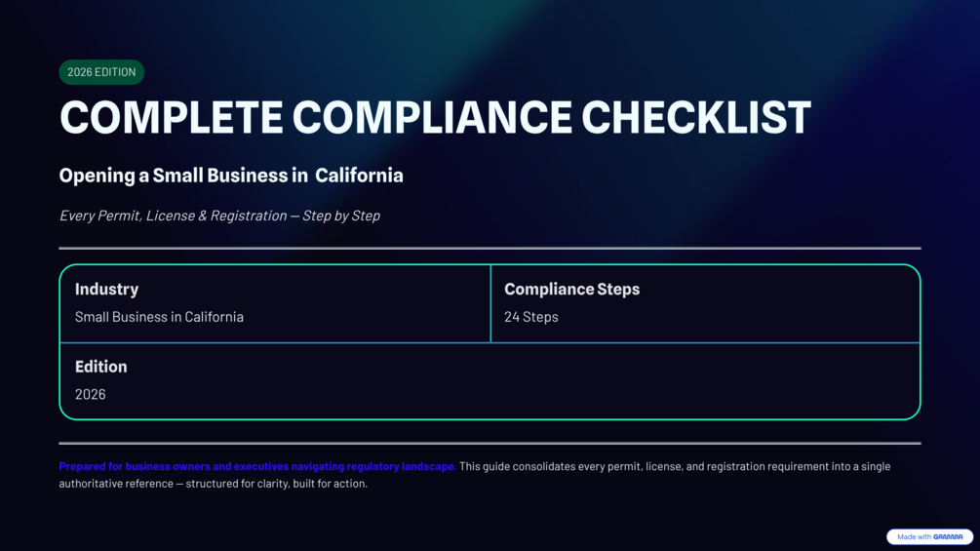980x551 pixels.
Task: Click the Gamma logo in the corner badge
Action: (948, 536)
